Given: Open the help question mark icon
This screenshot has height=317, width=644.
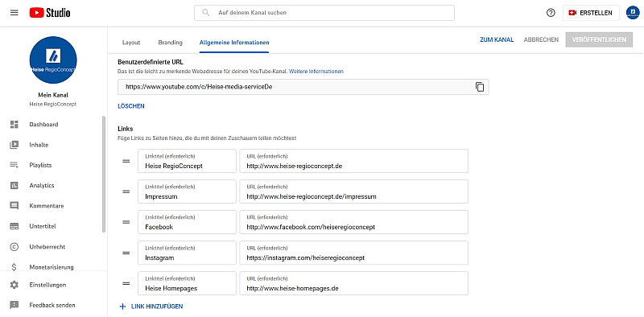Looking at the screenshot, I should pos(551,13).
